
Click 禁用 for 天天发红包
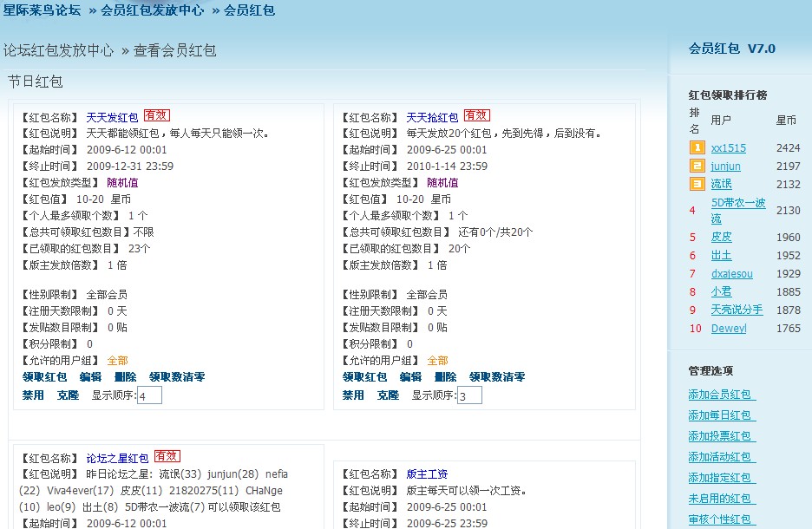point(33,395)
